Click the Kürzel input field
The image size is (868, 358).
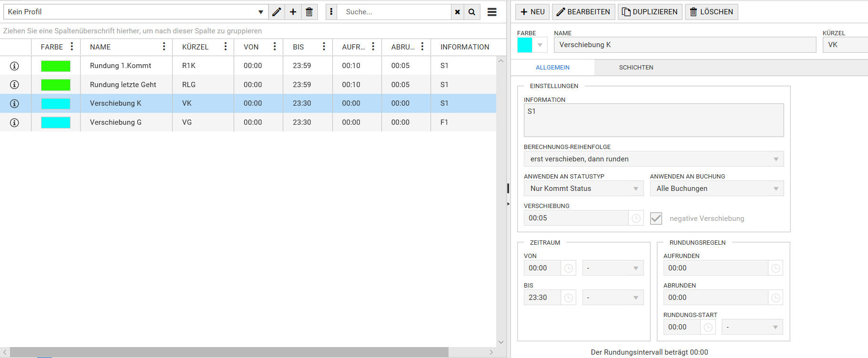point(846,45)
